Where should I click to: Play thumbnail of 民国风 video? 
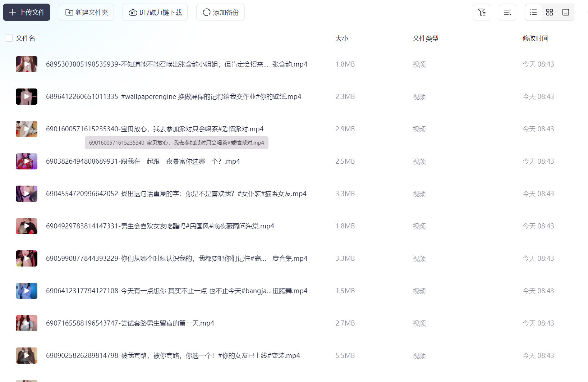27,226
